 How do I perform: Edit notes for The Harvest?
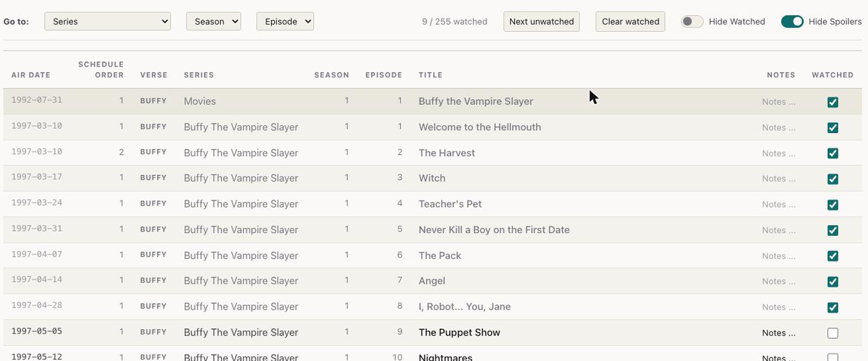point(778,153)
